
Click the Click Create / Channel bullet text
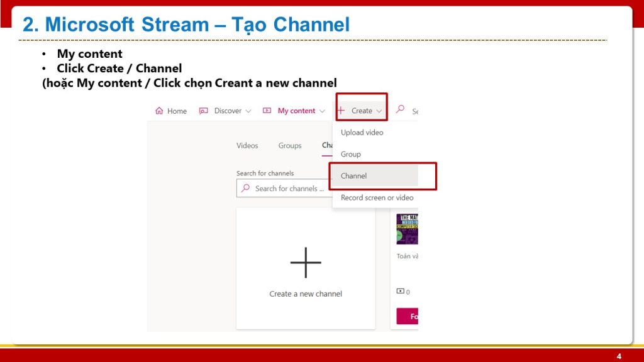coord(119,68)
